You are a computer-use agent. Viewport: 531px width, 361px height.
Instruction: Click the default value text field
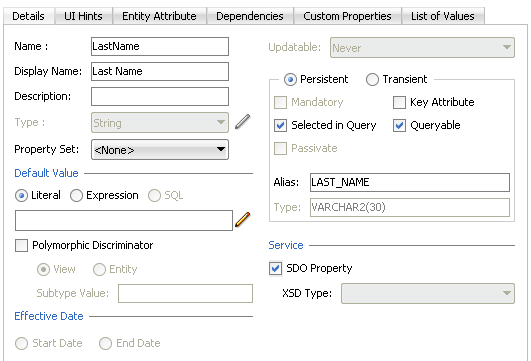[124, 220]
